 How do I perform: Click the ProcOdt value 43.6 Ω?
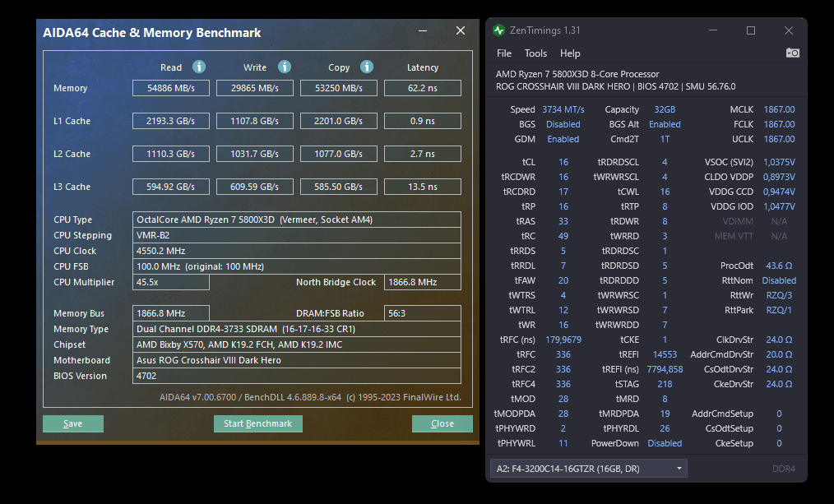coord(779,266)
